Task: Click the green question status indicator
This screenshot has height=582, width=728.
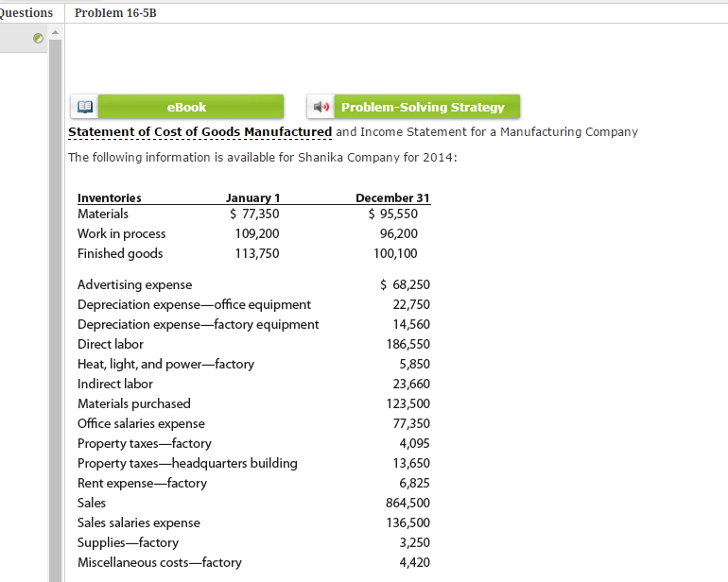Action: [x=39, y=38]
